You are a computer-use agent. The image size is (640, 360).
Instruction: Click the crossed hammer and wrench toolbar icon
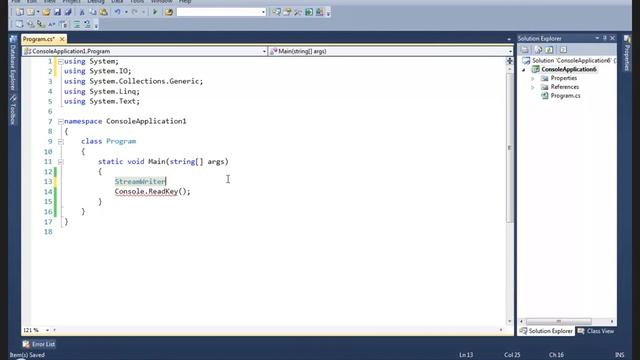click(298, 12)
